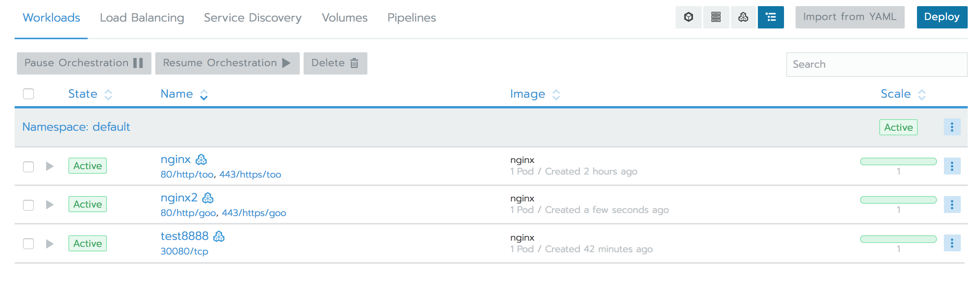Expand the nginx2 workload row
This screenshot has height=286, width=980.
pos(50,205)
